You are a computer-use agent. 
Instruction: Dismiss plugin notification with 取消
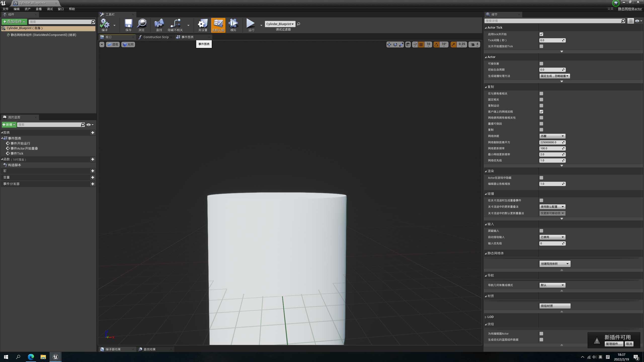point(629,344)
